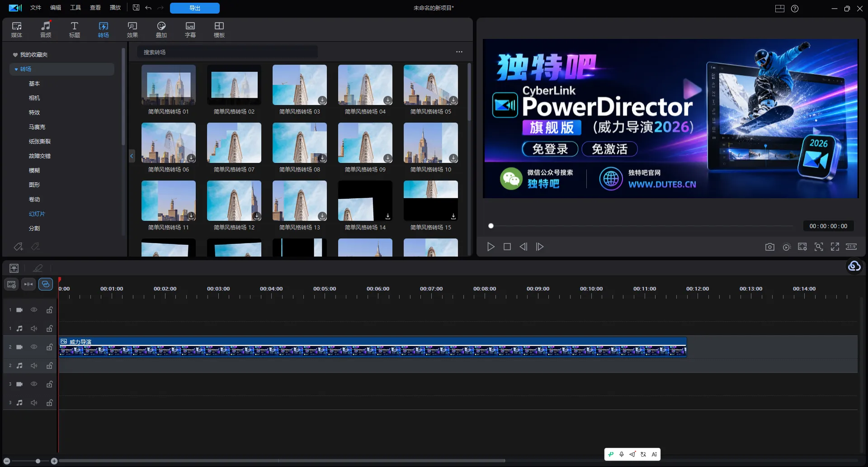Open the 音频 audio room
868x467 pixels.
46,29
